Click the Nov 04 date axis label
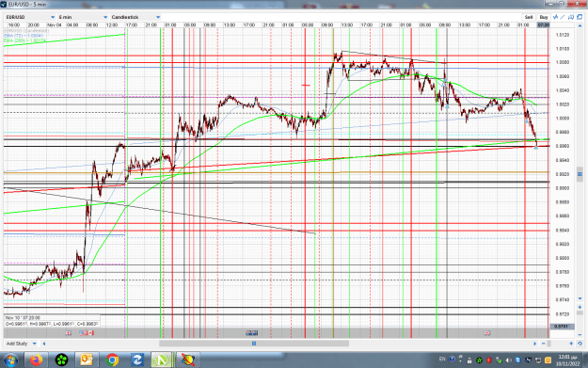 (x=55, y=24)
